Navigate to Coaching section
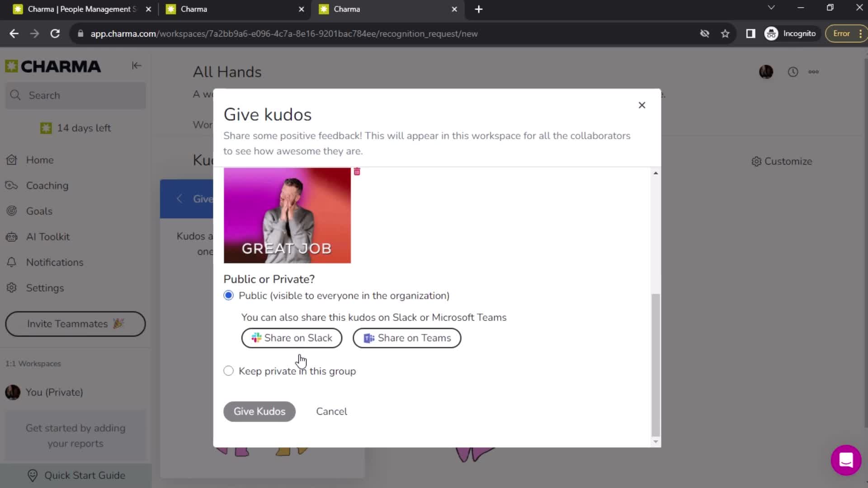The height and width of the screenshot is (488, 868). click(x=47, y=185)
